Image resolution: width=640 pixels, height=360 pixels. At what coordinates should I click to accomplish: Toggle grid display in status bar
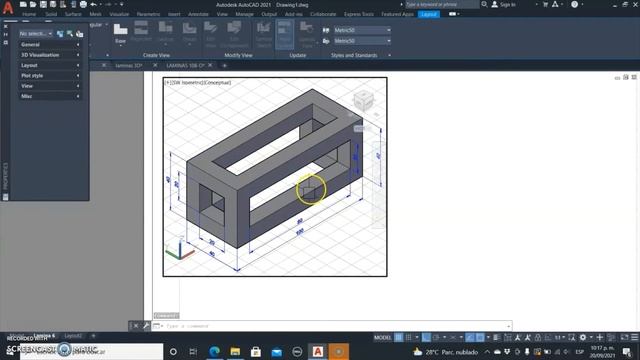[x=398, y=337]
